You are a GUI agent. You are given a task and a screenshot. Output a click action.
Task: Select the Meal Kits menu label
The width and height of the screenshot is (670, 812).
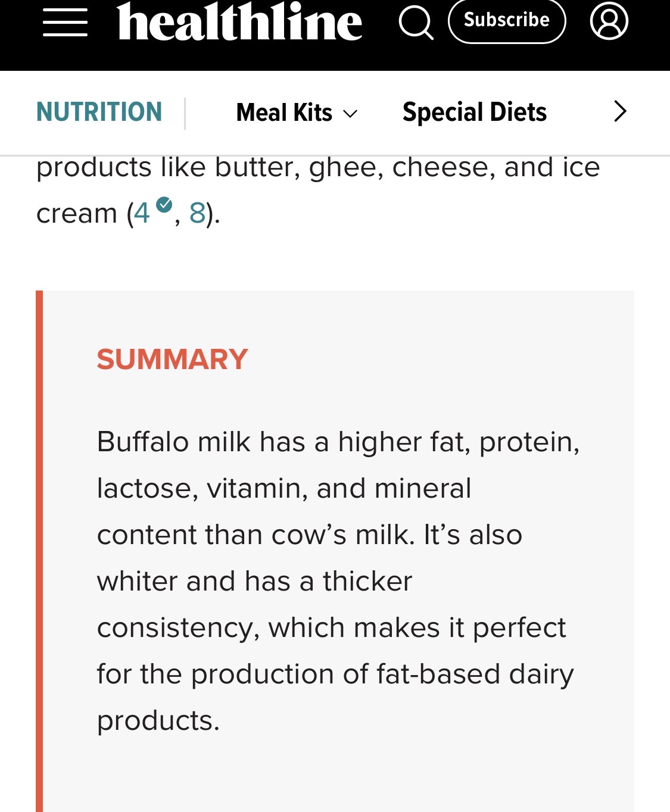coord(284,113)
